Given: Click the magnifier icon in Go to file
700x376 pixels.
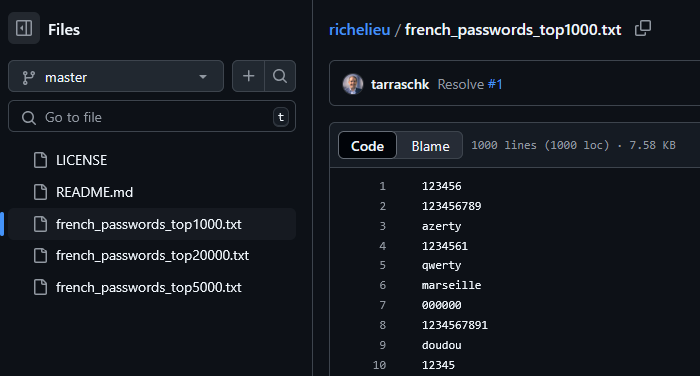Looking at the screenshot, I should 29,118.
